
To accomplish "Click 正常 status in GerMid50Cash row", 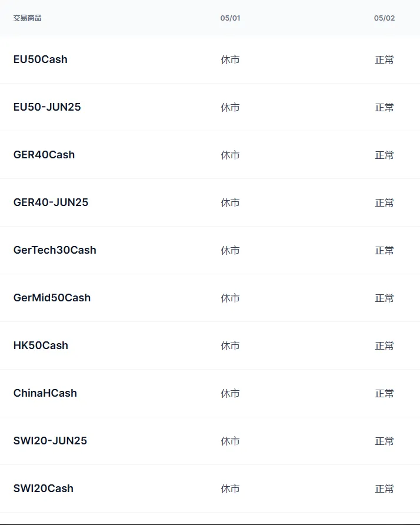I will [x=384, y=298].
